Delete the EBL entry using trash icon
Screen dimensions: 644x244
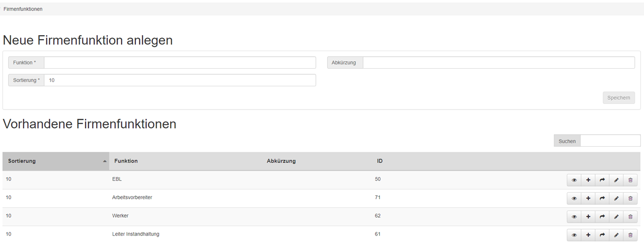[630, 180]
